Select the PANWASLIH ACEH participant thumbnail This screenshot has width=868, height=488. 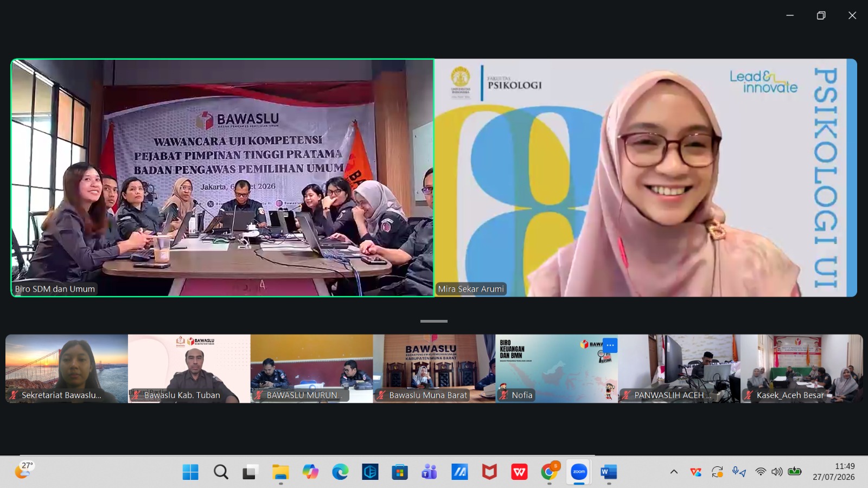point(680,369)
